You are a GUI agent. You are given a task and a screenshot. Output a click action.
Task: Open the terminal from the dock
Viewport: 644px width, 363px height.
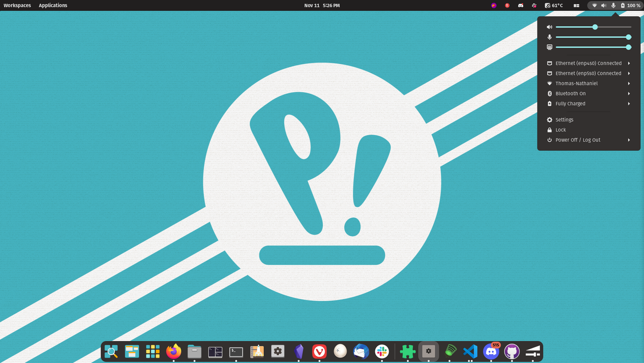tap(236, 351)
